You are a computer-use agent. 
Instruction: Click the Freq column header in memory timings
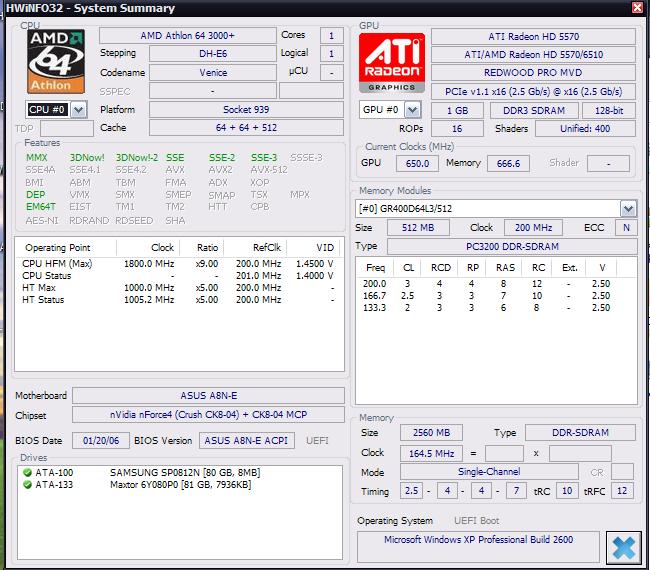[375, 268]
